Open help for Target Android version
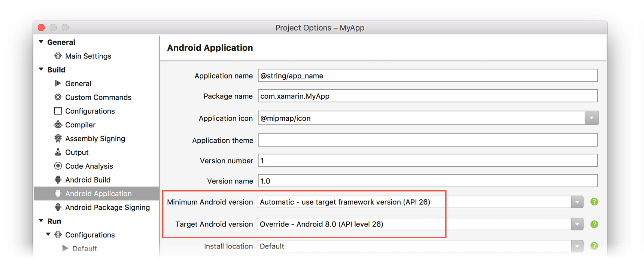Image resolution: width=644 pixels, height=259 pixels. pos(594,224)
